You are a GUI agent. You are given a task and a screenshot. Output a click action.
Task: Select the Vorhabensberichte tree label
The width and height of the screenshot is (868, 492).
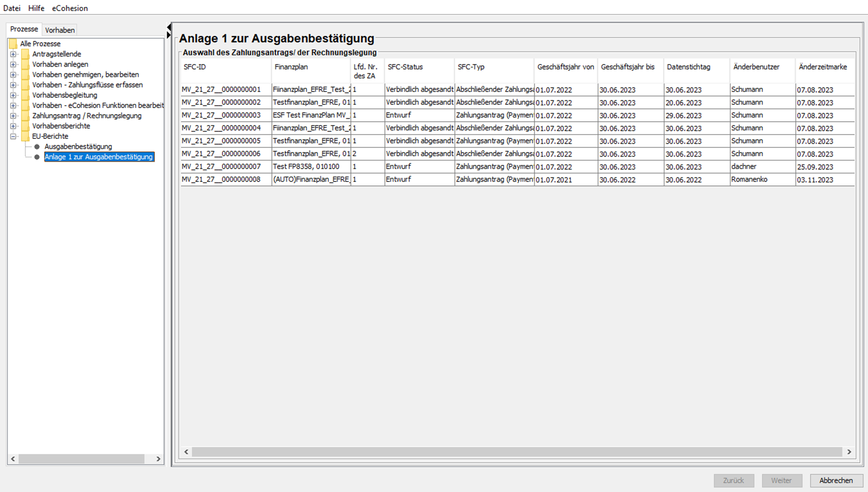[x=61, y=126]
